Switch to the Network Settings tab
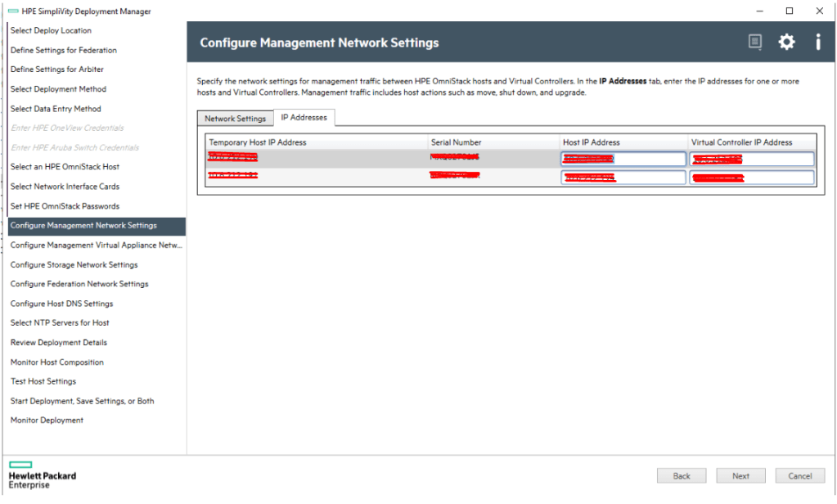The width and height of the screenshot is (837, 504). point(235,119)
